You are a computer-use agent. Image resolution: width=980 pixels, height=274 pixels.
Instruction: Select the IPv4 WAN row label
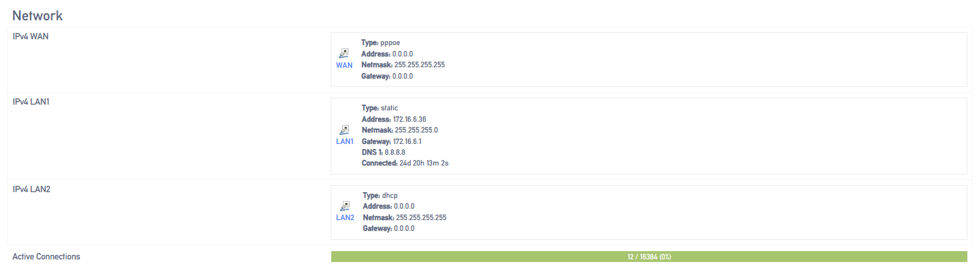tap(30, 37)
